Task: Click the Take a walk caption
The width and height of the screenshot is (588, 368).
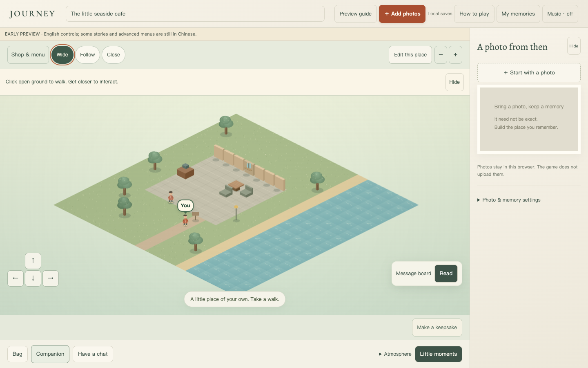Action: point(235,299)
